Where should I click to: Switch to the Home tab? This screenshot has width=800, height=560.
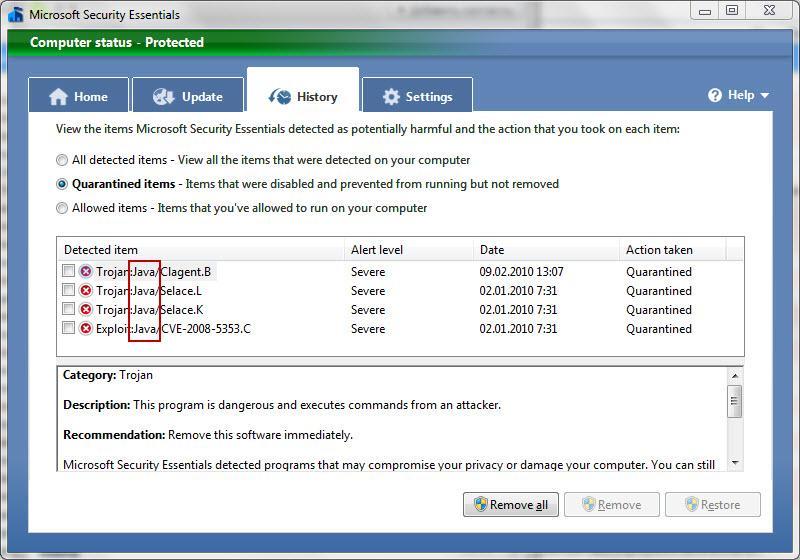78,97
